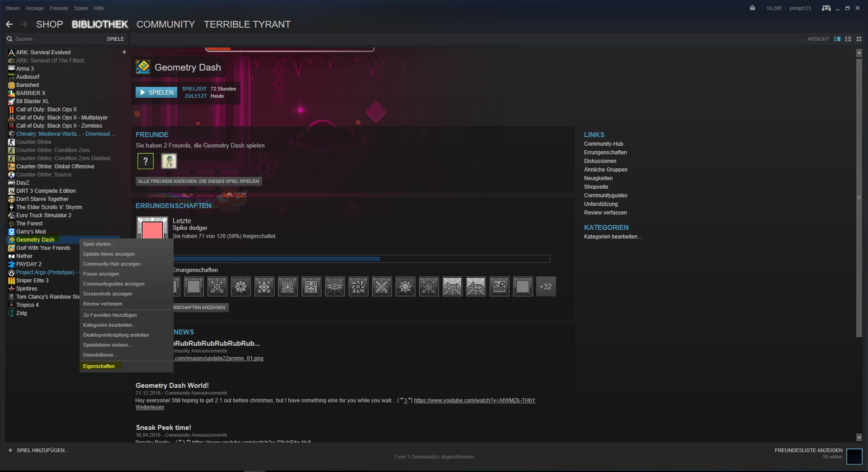The width and height of the screenshot is (868, 472).
Task: Click the achievements progress bar
Action: (361, 259)
